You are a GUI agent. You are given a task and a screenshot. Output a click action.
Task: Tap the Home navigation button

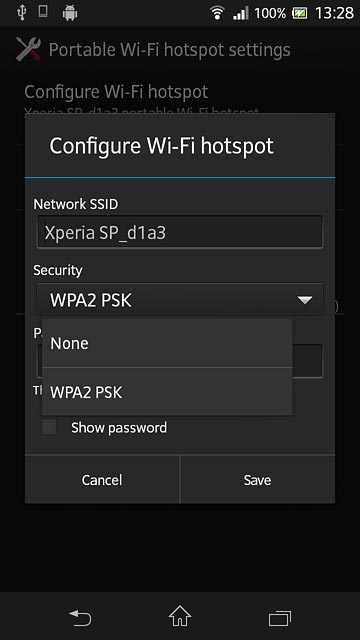180,616
